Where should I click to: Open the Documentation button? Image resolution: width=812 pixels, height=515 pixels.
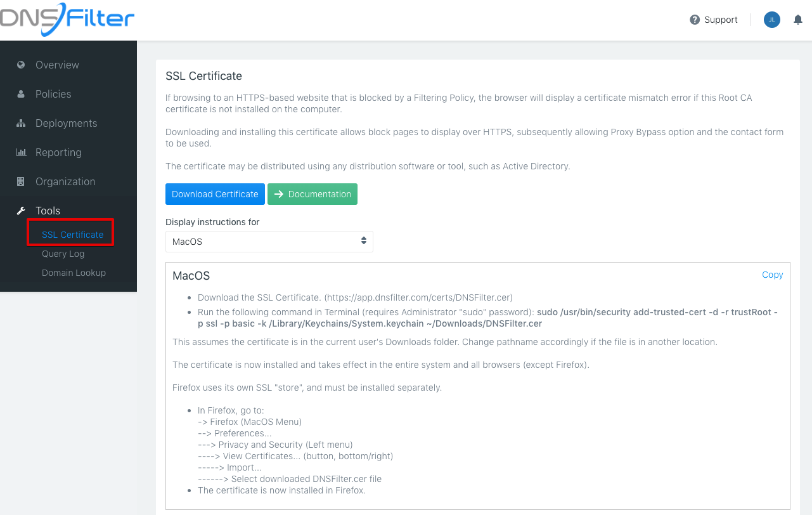313,194
